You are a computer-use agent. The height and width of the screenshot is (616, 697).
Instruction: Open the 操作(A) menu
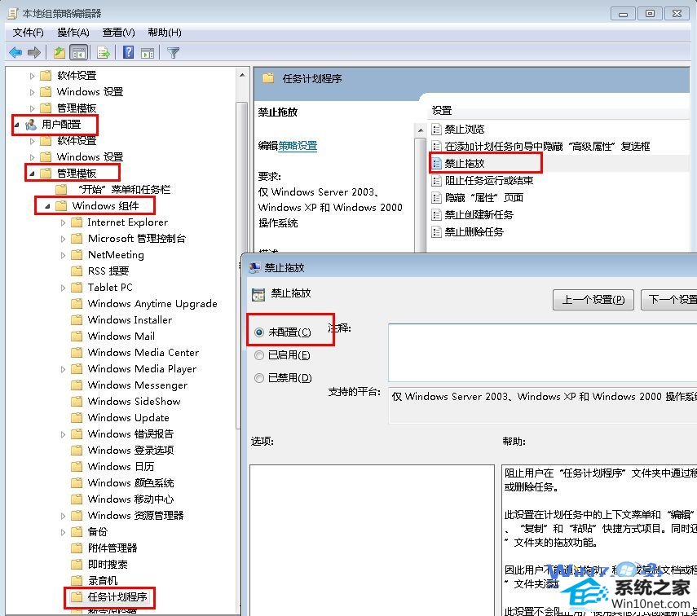73,33
